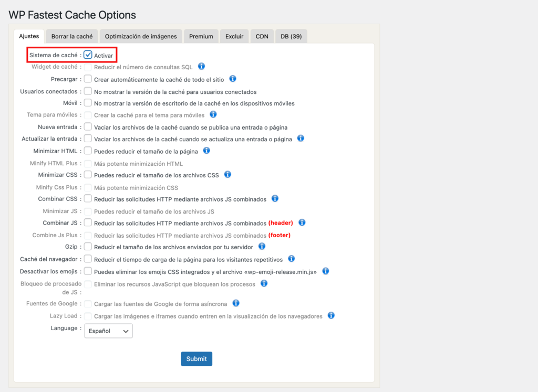Enable Minimizar HTML checkbox
Viewport: 538px width, 392px height.
point(88,151)
